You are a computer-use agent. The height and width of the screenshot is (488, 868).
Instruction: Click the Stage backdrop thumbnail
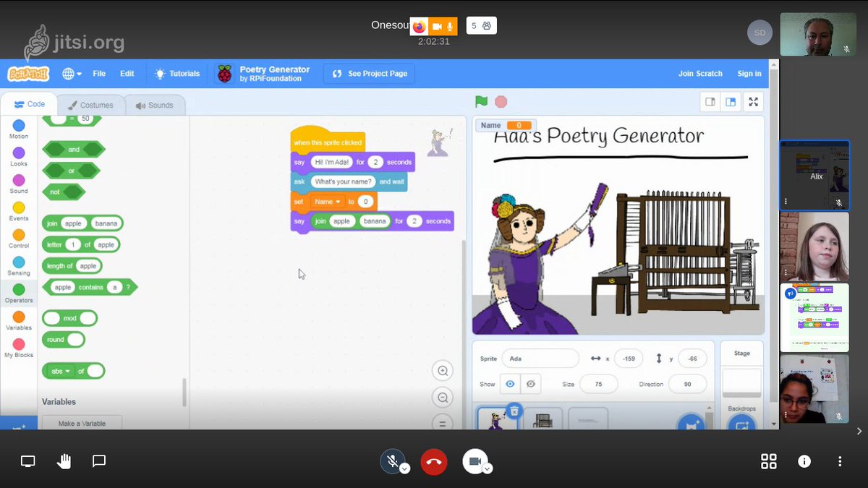[741, 382]
